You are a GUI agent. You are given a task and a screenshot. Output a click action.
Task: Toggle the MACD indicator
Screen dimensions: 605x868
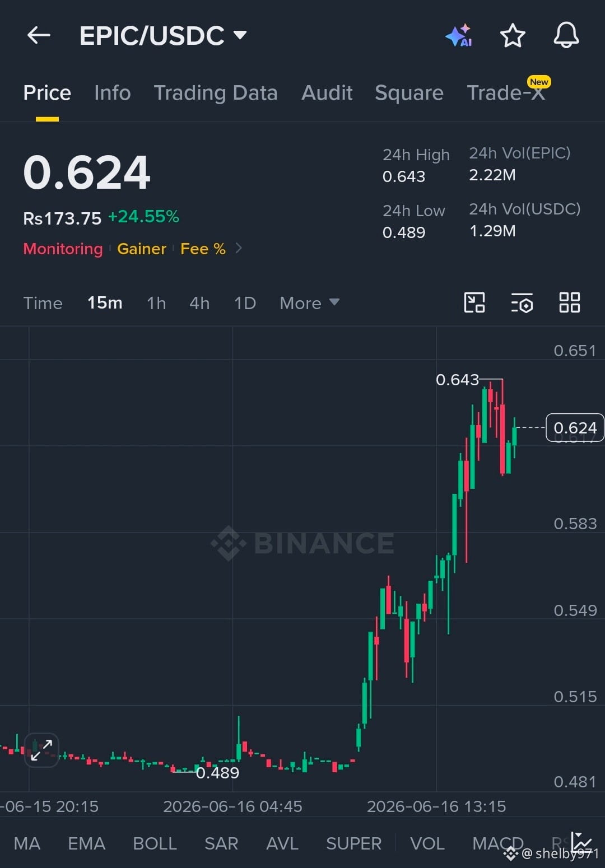tap(498, 843)
